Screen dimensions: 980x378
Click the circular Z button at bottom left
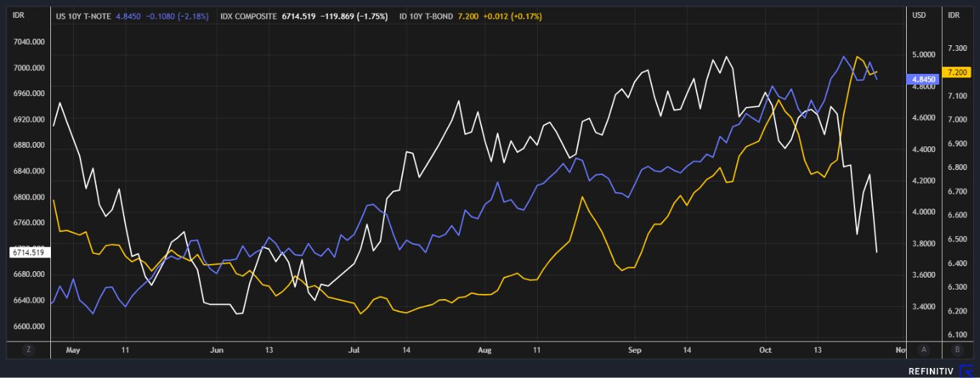(x=28, y=350)
